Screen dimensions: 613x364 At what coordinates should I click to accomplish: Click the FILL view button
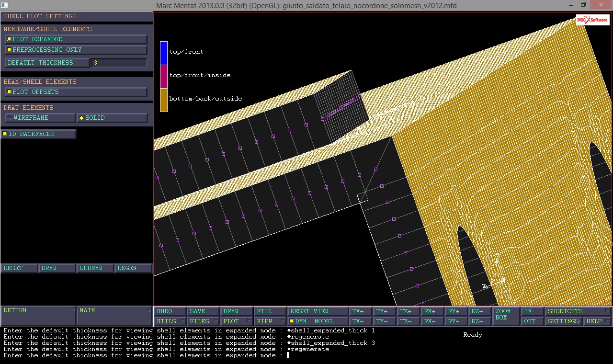(x=270, y=311)
